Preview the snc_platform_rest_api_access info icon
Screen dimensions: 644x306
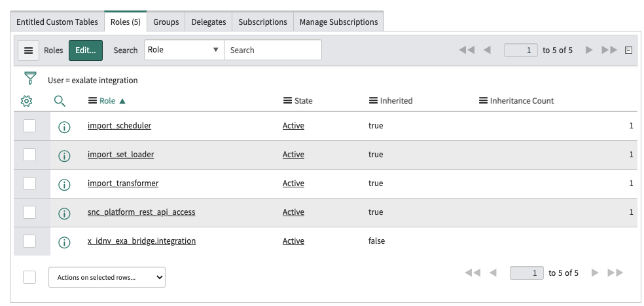pyautogui.click(x=64, y=213)
